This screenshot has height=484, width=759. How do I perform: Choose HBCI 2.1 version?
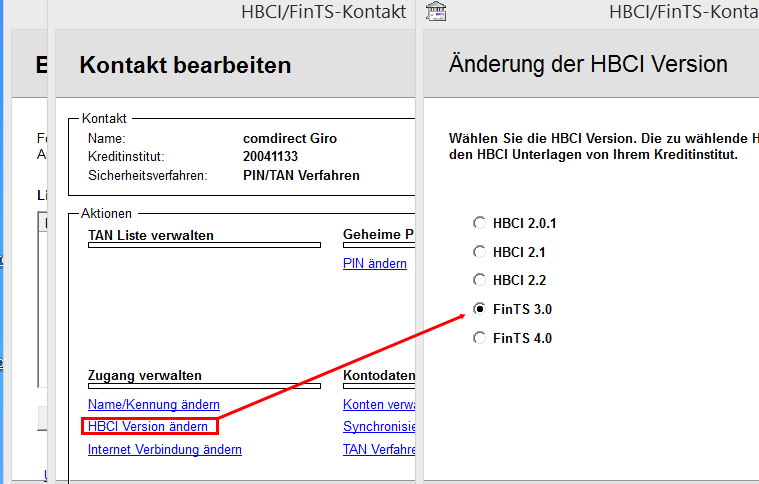[x=480, y=252]
